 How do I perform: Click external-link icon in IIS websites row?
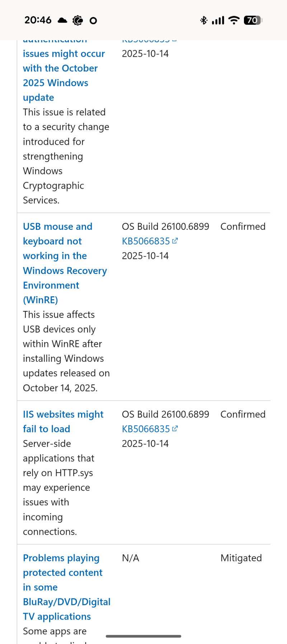[175, 429]
